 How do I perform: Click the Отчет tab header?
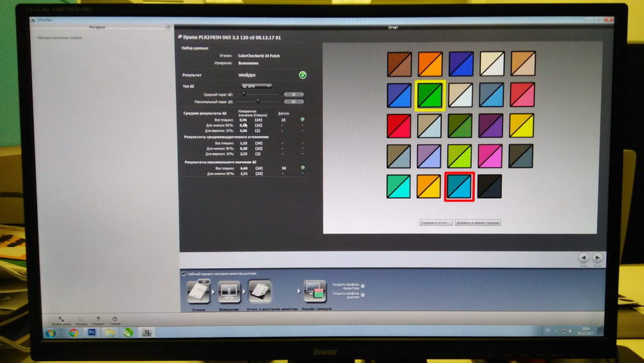392,28
